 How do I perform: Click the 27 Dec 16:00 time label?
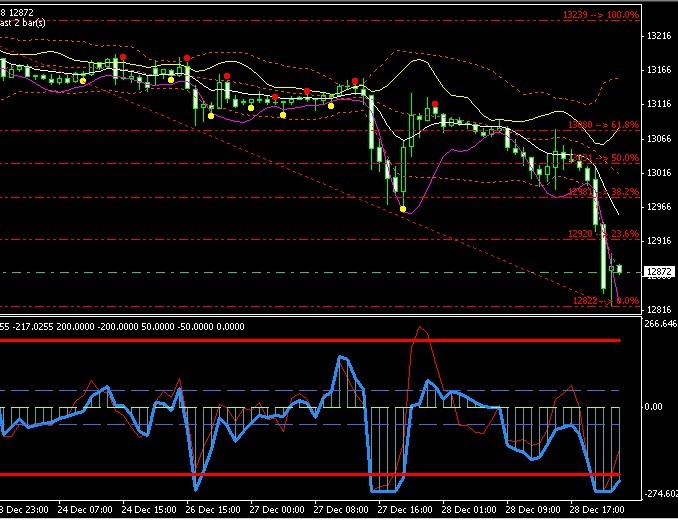click(x=405, y=510)
